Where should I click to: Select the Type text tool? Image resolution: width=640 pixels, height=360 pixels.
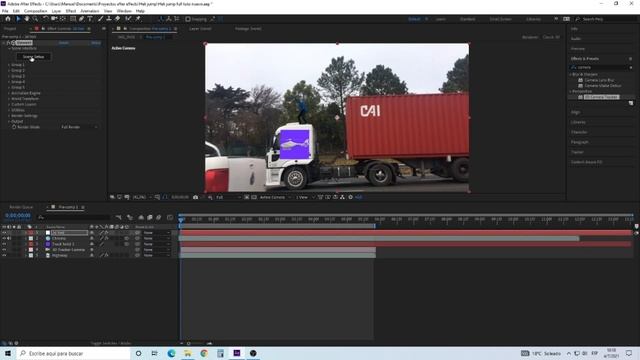pyautogui.click(x=90, y=19)
